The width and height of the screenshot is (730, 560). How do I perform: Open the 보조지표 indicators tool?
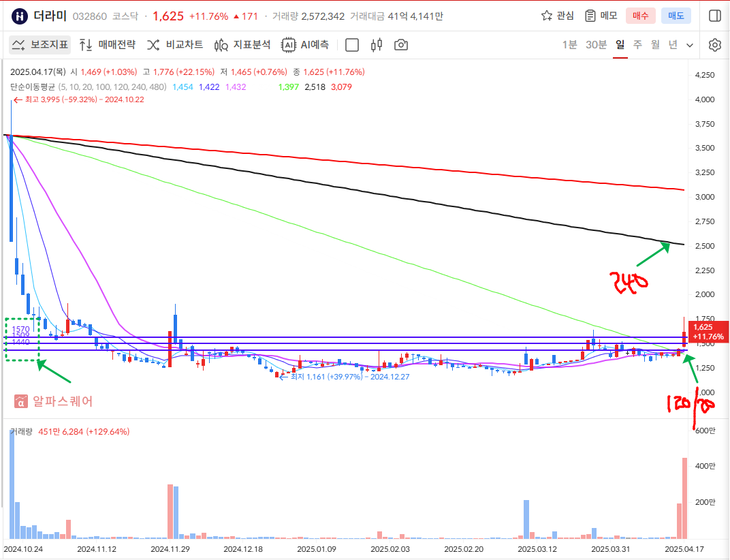click(x=40, y=45)
